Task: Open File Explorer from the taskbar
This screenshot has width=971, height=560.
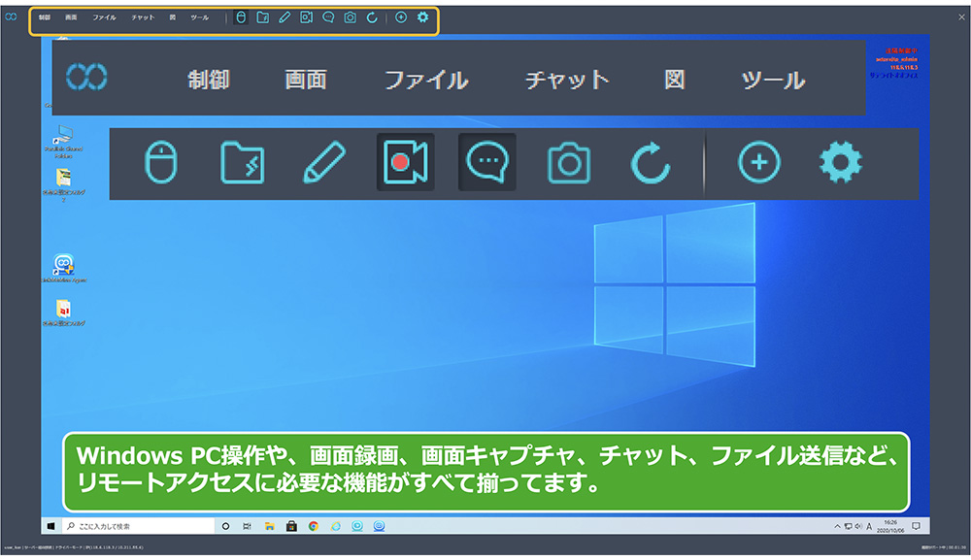Action: coord(269,526)
